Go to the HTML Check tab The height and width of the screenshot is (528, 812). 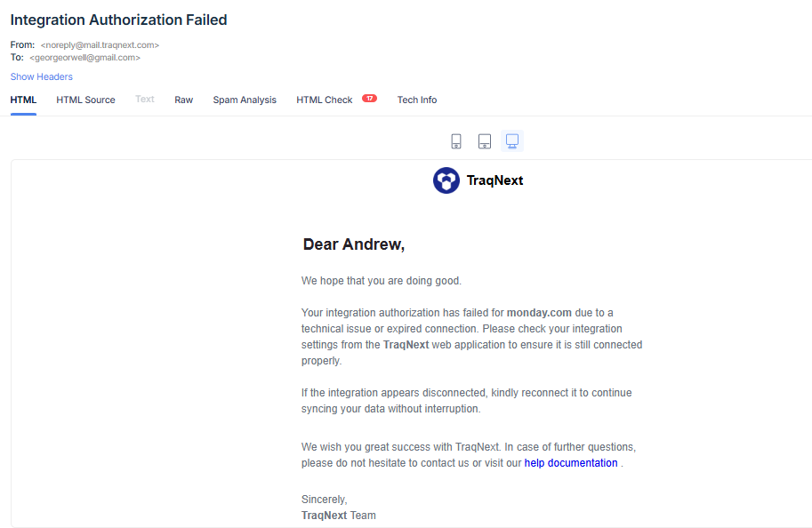(x=325, y=100)
